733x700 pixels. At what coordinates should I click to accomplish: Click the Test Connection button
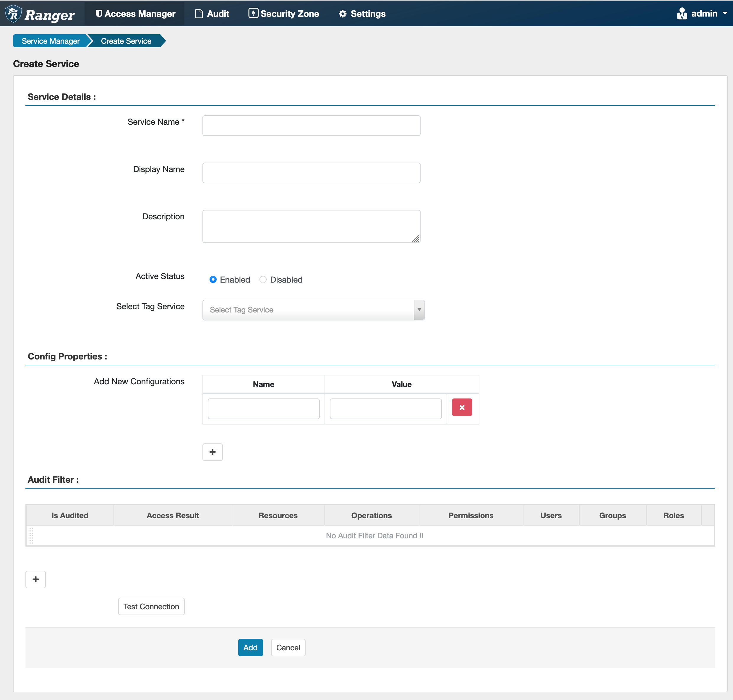coord(151,606)
